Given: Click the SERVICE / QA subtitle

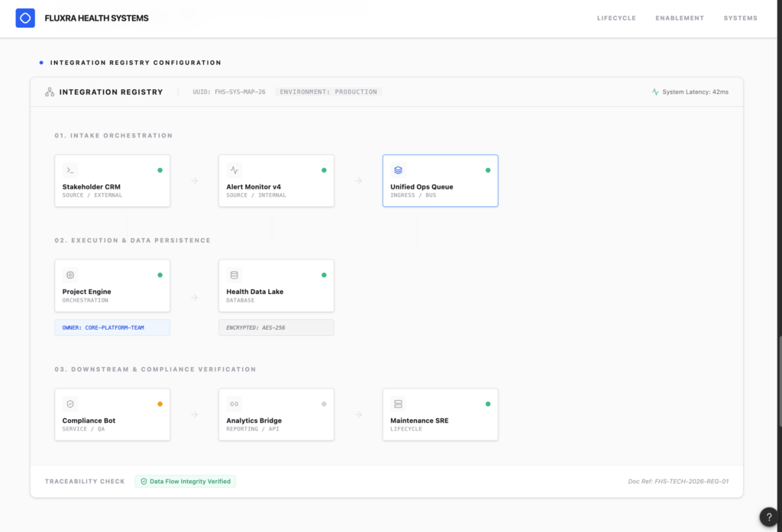Looking at the screenshot, I should [83, 429].
